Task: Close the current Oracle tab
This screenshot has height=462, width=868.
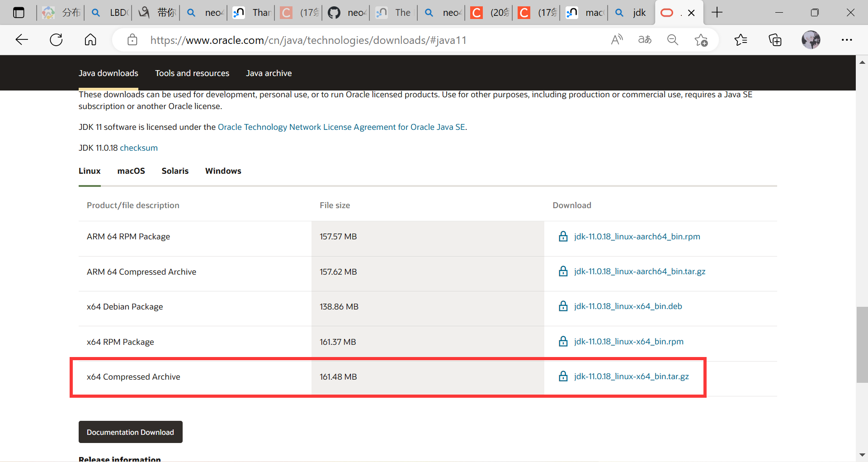Action: [691, 13]
